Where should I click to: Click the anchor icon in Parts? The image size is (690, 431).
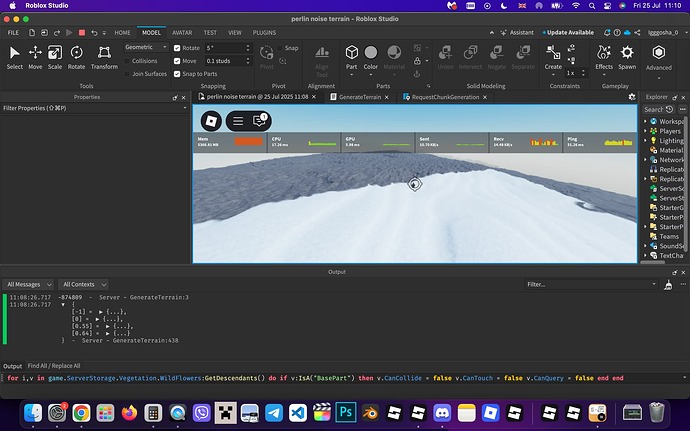417,74
